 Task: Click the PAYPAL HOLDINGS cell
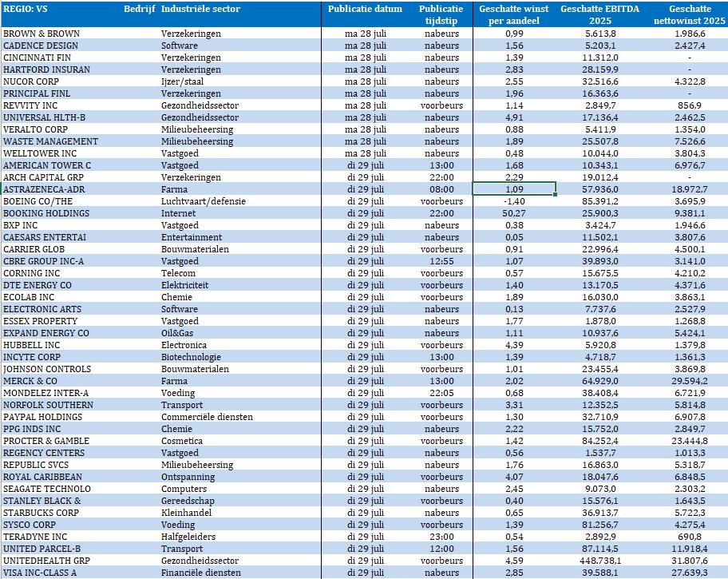[x=43, y=417]
